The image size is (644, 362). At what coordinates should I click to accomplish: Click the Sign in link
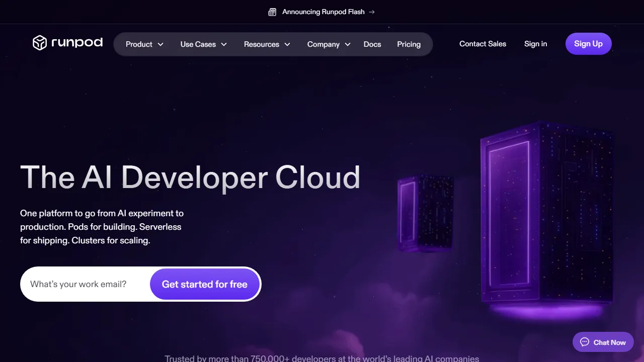pyautogui.click(x=535, y=44)
